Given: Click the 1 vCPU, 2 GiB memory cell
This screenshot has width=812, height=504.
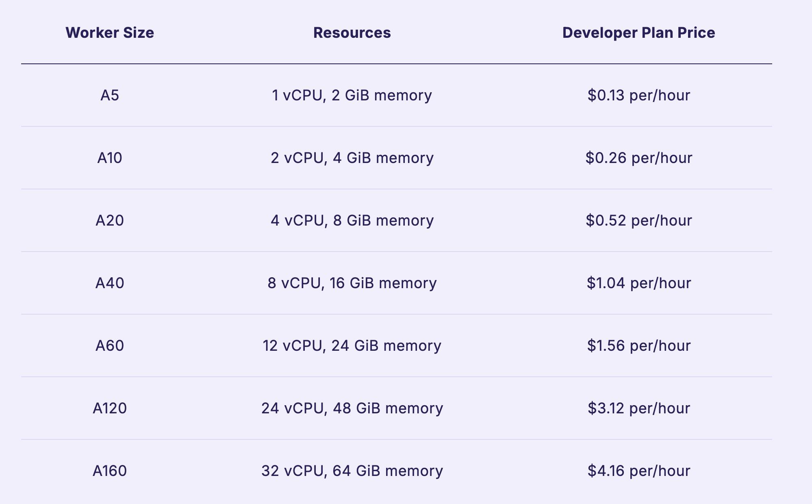Looking at the screenshot, I should click(x=352, y=96).
